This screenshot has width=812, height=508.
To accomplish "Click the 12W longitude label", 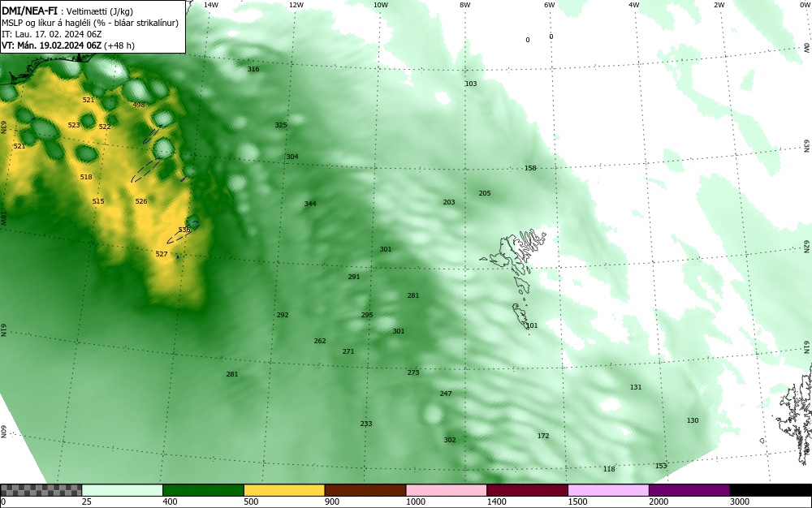I will (296, 5).
